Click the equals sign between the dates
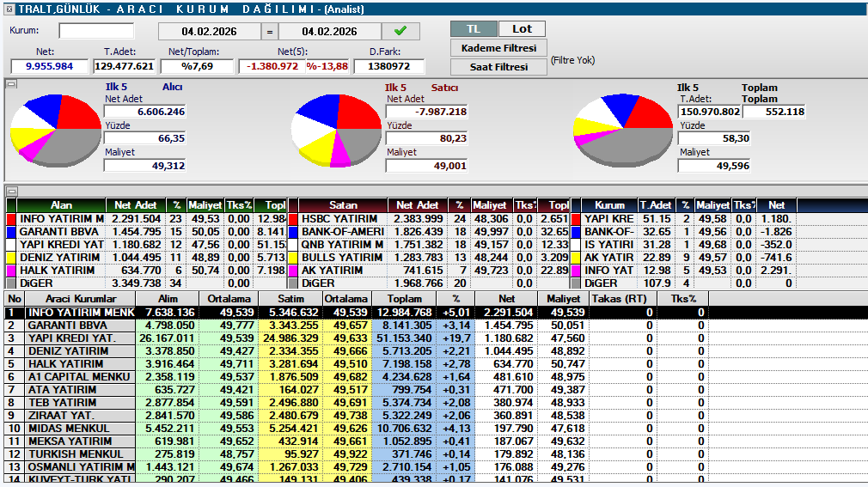Screen dimensions: 868x487 (269, 32)
